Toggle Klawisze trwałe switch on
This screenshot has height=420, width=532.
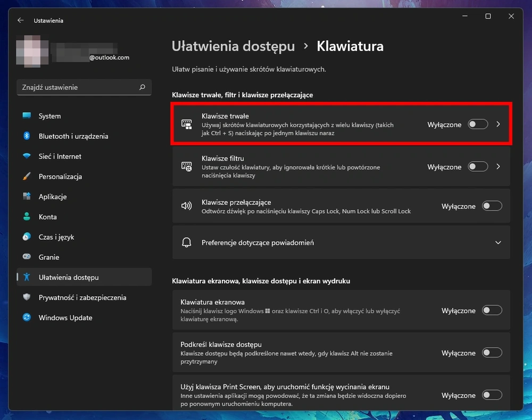[478, 124]
